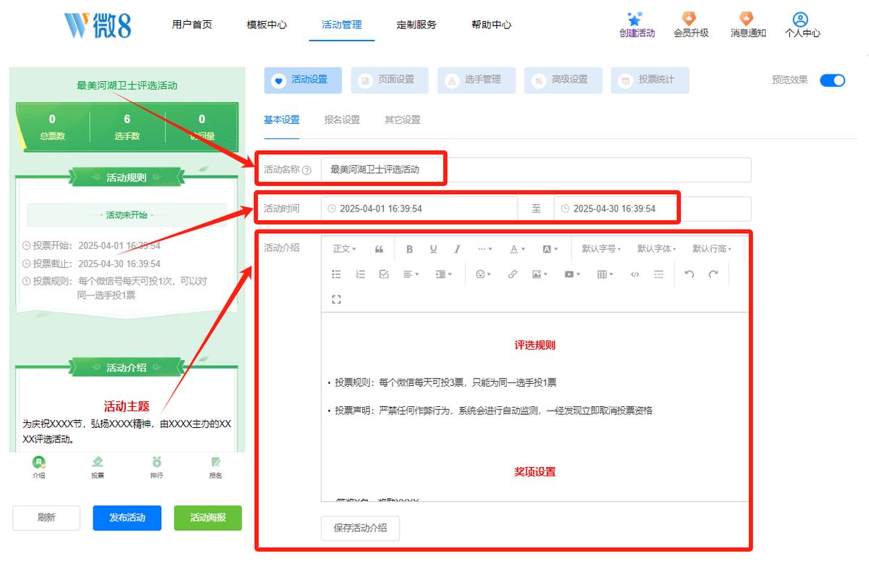The height and width of the screenshot is (588, 869).
Task: Select the 选手管理 tab
Action: tap(477, 80)
